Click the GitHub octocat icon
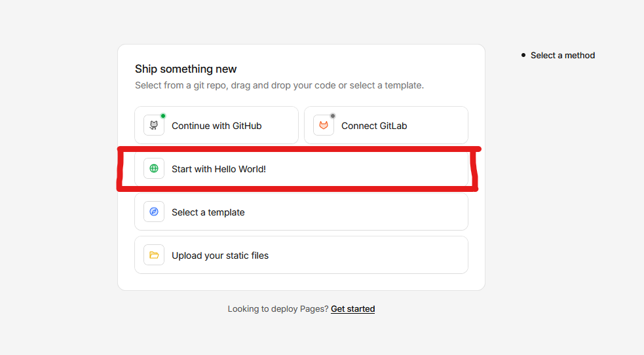The height and width of the screenshot is (355, 644). [x=154, y=125]
